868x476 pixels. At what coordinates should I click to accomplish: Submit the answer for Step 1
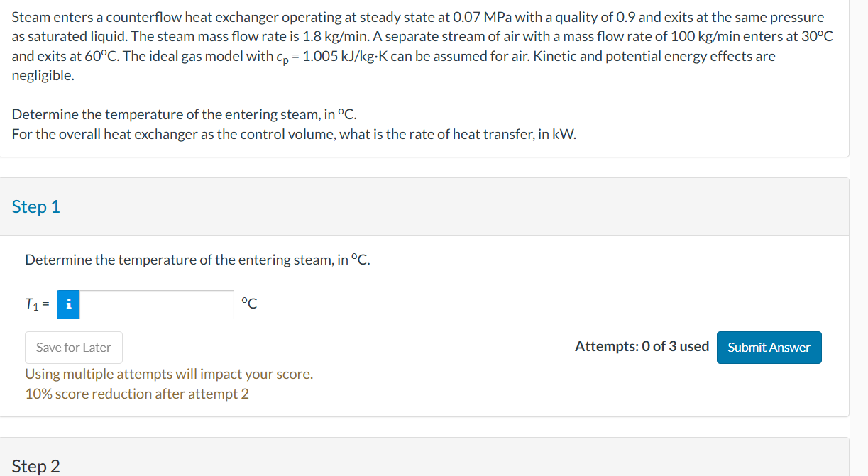[x=769, y=348]
